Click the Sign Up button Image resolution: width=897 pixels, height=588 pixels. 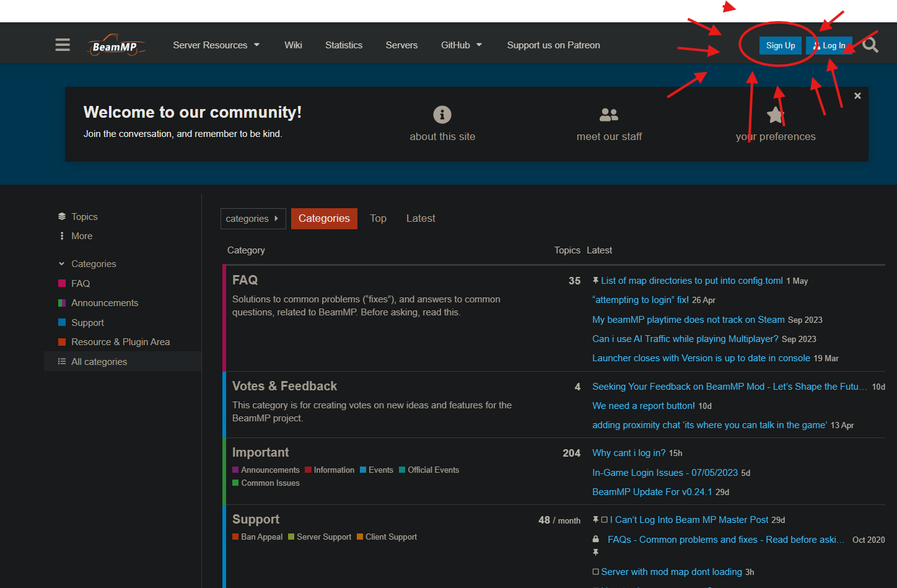tap(781, 45)
